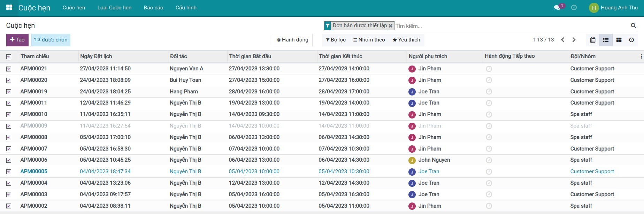The image size is (644, 214).
Task: Open the activities clock icon in navbar
Action: (x=574, y=8)
